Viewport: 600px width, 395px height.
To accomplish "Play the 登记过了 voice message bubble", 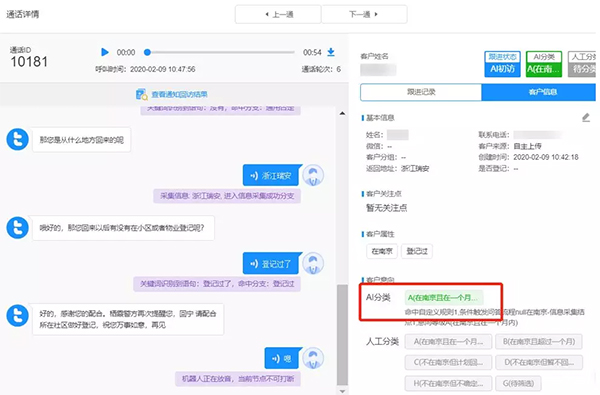I will click(271, 264).
